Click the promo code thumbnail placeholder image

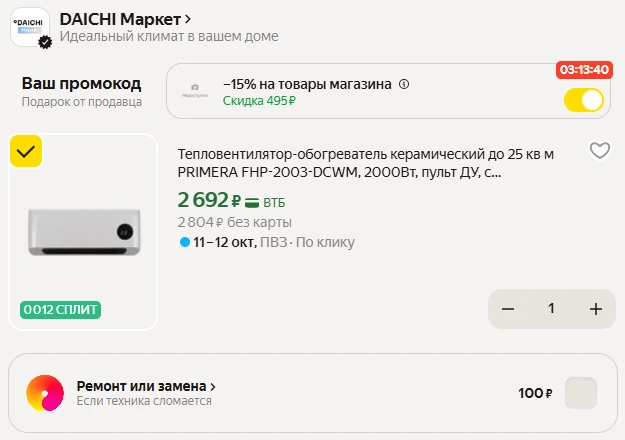coord(195,91)
